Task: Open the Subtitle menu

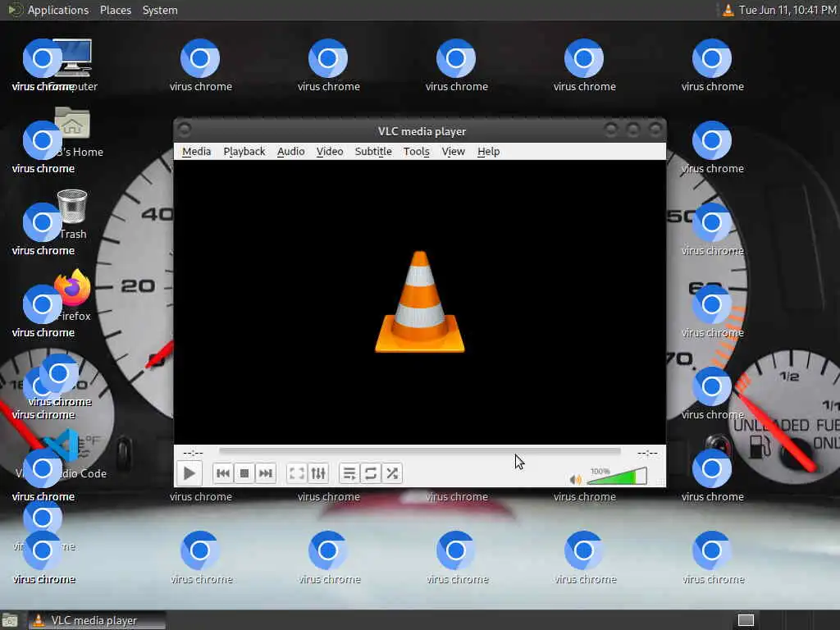Action: [x=373, y=152]
